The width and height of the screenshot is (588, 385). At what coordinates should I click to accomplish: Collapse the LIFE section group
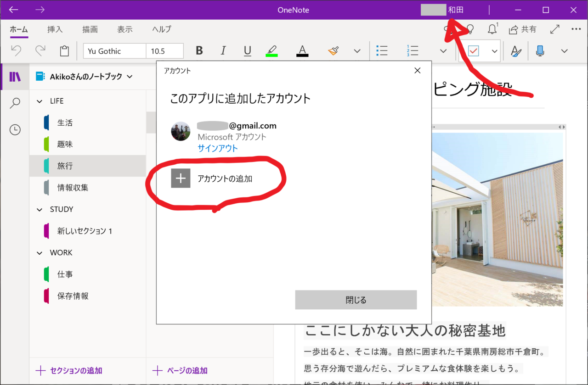click(40, 101)
